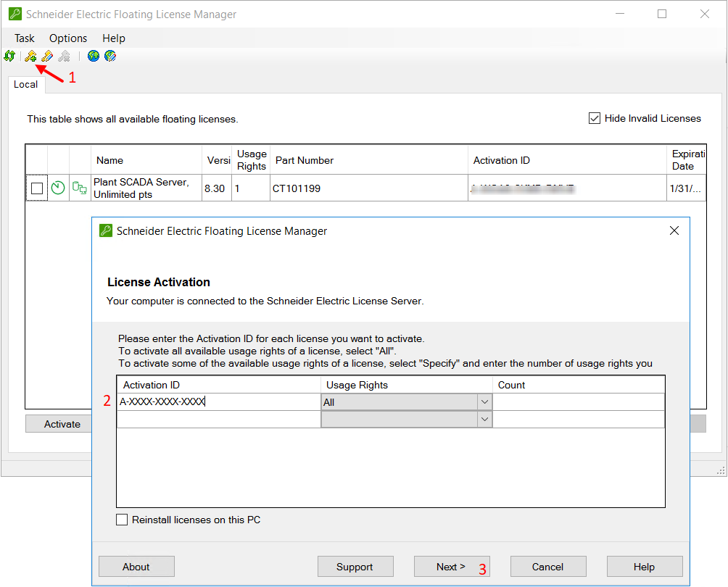Click the Activation ID header in the dialog grid

[219, 385]
